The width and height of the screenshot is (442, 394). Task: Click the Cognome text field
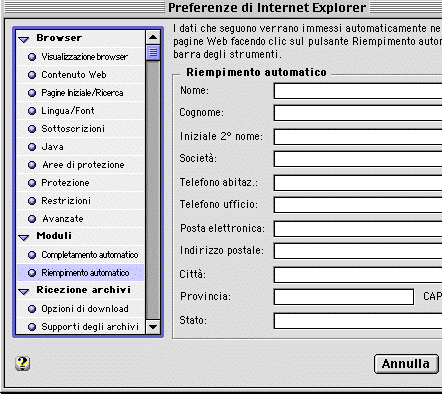[x=358, y=113]
